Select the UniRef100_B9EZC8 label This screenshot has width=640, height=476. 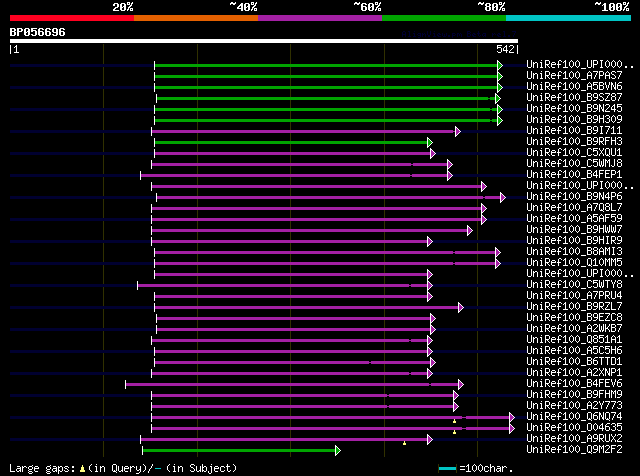574,318
